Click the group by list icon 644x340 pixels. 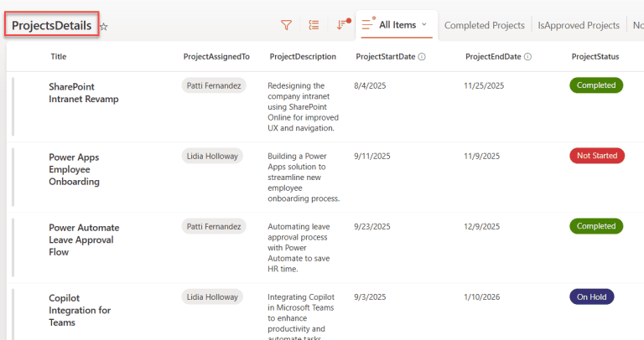pyautogui.click(x=314, y=25)
